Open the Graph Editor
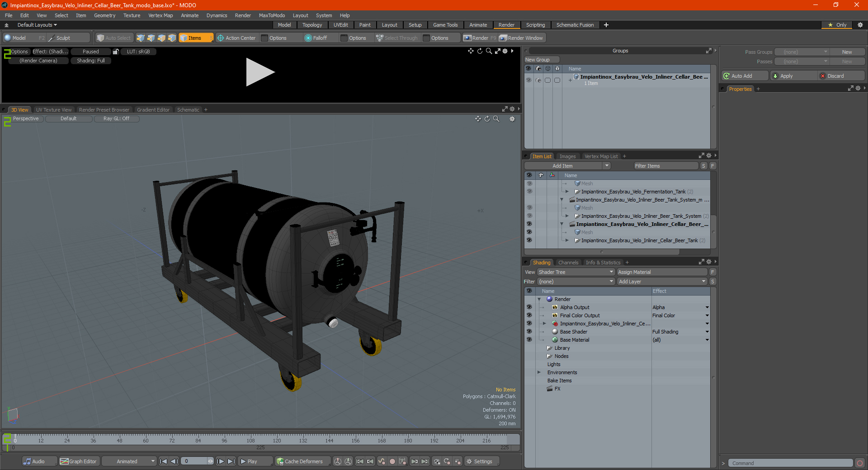The width and height of the screenshot is (868, 470). coord(79,461)
